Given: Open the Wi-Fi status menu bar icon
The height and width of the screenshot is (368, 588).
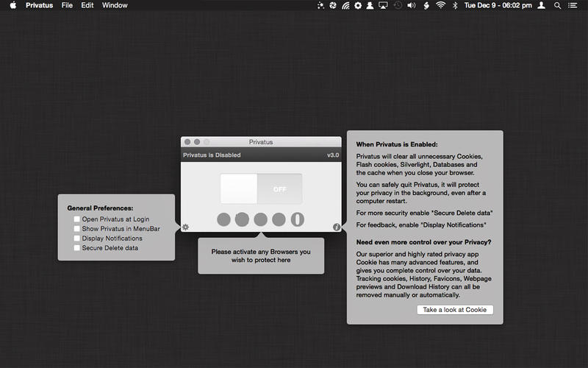Looking at the screenshot, I should [440, 5].
